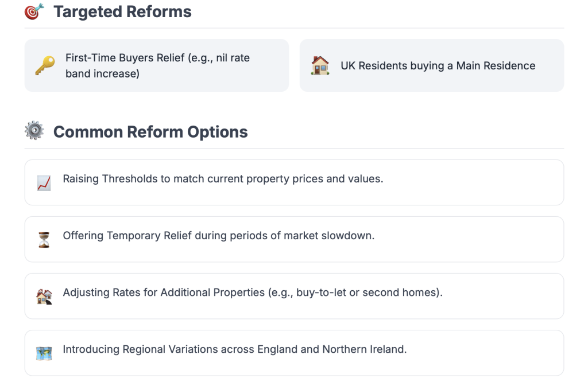Click the key icon for First-Time Buyers
The height and width of the screenshot is (382, 588).
(44, 66)
